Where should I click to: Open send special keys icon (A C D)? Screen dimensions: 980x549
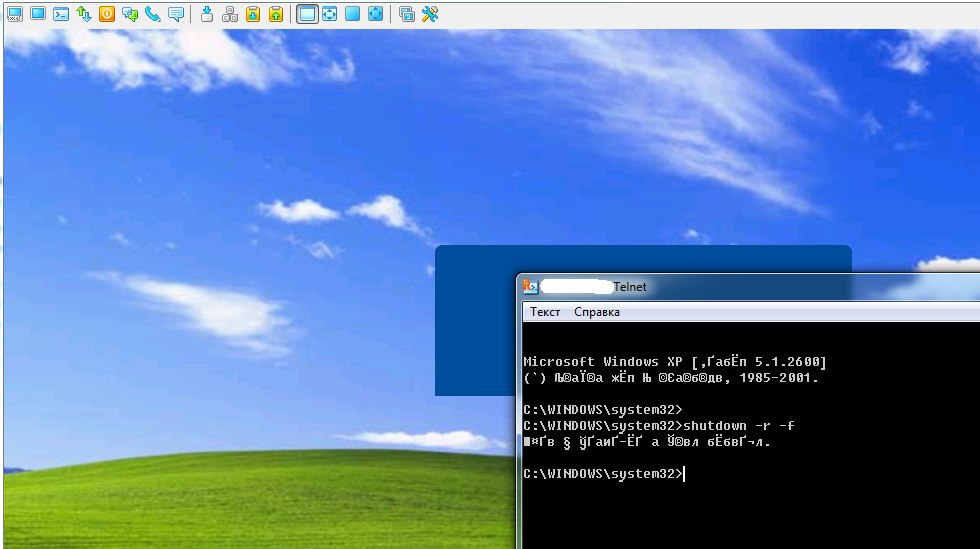(x=230, y=14)
